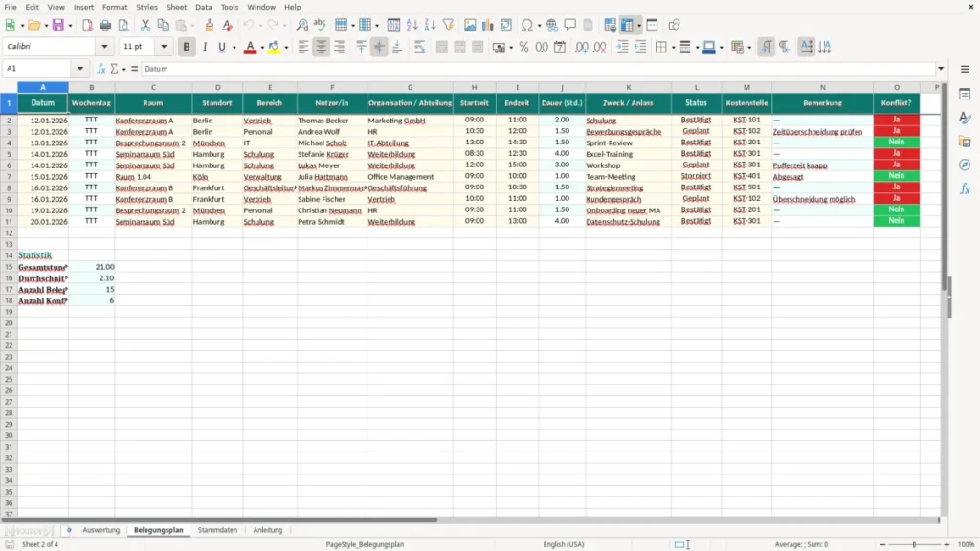Open the Function Wizard fx icon
Image resolution: width=980 pixels, height=551 pixels.
pos(101,69)
